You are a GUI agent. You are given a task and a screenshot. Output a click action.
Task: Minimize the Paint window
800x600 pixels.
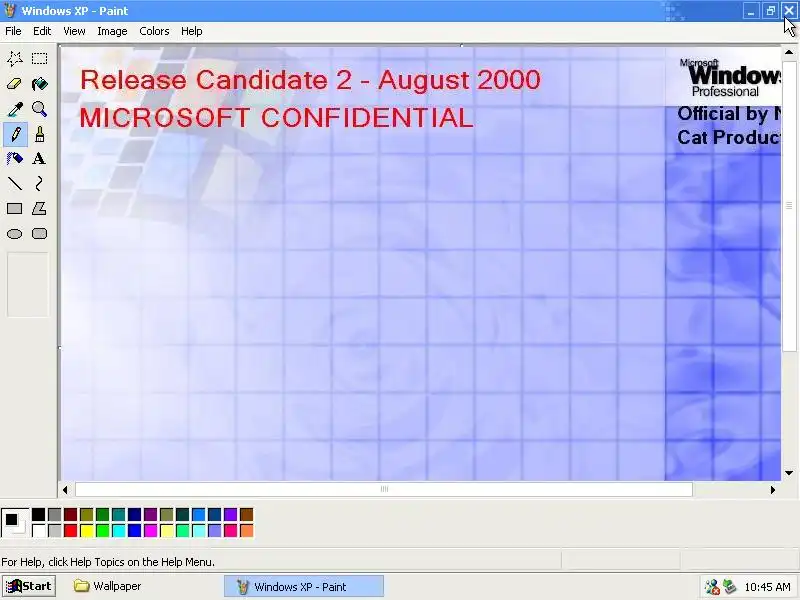[751, 11]
